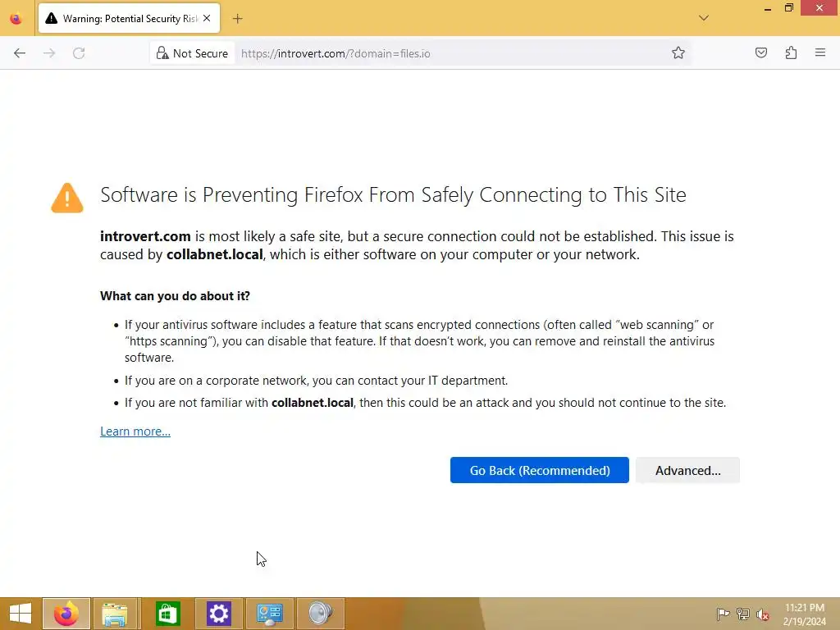
Task: Click the muted volume tray icon
Action: [x=762, y=614]
